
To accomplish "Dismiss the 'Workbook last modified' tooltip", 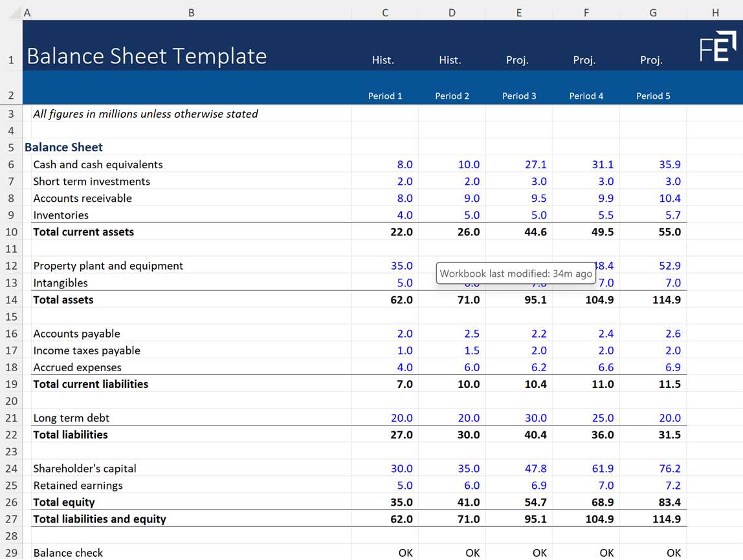I will pyautogui.click(x=516, y=273).
